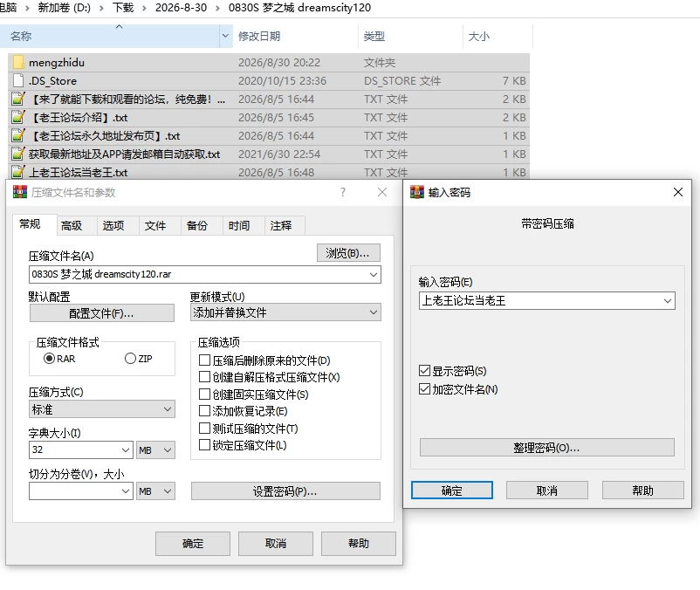Enable 压缩后删除原来的文件 option
The height and width of the screenshot is (590, 700).
click(x=204, y=360)
